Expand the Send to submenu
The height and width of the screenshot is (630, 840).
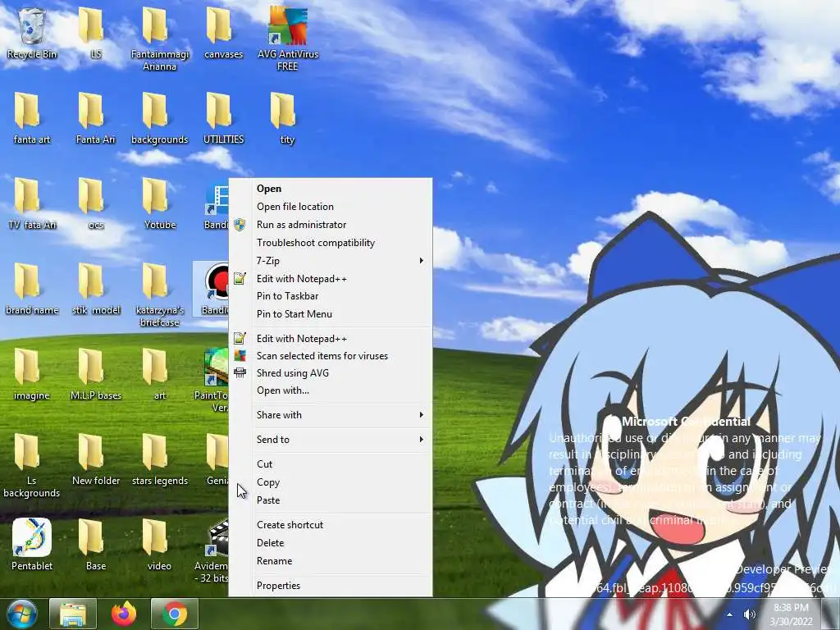point(331,440)
